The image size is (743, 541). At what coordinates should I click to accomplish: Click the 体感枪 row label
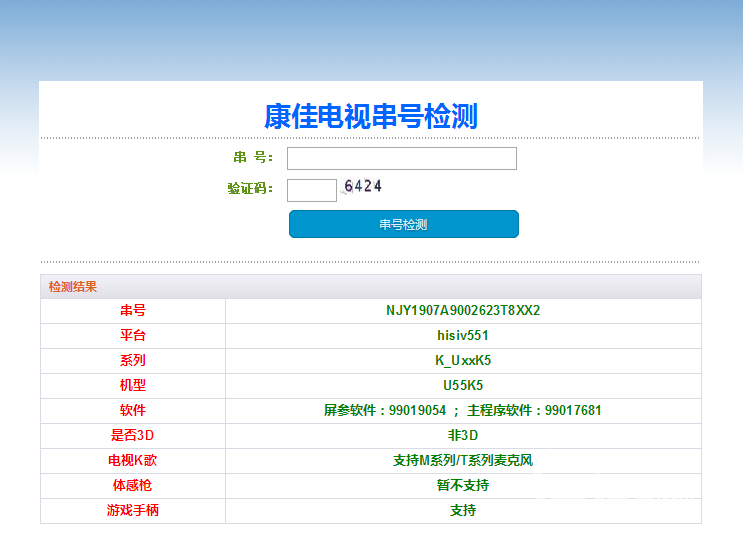point(133,485)
